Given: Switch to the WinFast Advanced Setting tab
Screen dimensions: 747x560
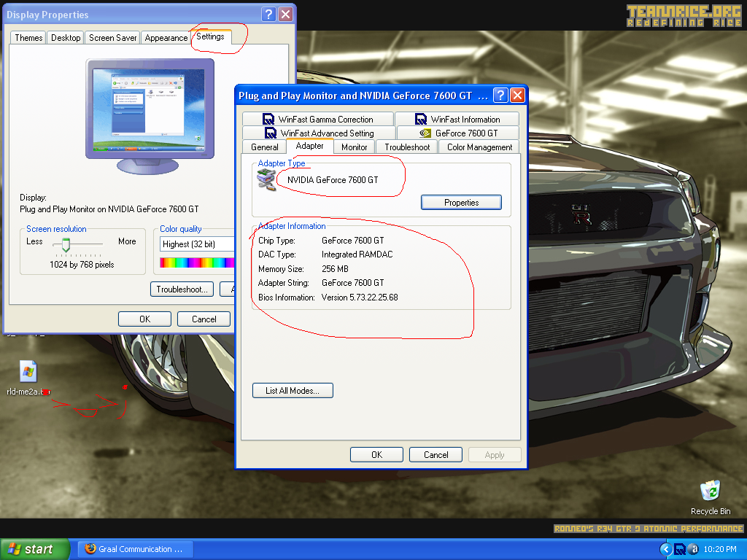Looking at the screenshot, I should point(320,133).
